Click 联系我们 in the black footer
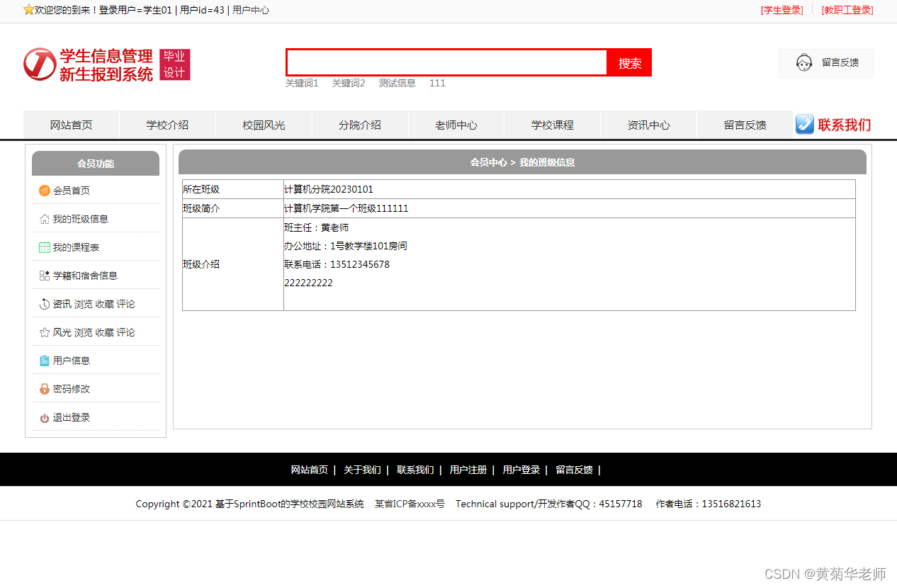 coord(415,470)
